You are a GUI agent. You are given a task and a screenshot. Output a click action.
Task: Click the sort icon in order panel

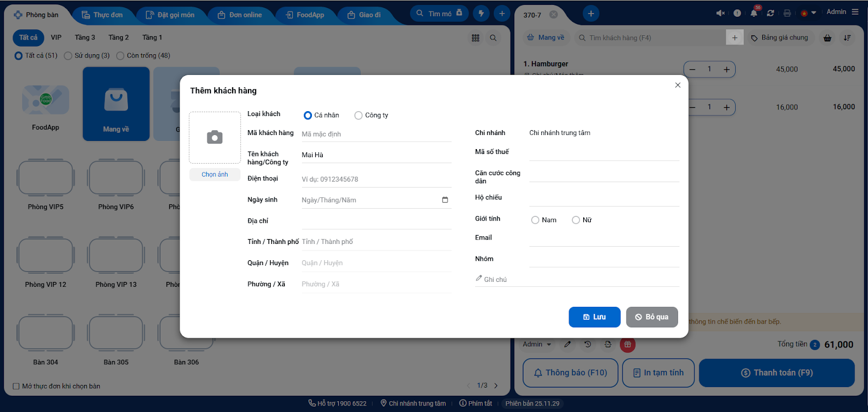(x=847, y=38)
